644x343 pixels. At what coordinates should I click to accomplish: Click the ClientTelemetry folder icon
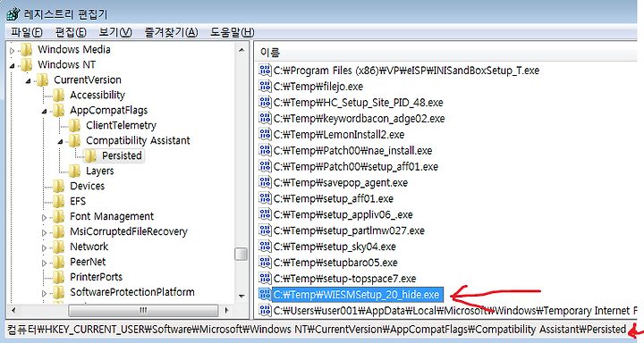(x=74, y=126)
